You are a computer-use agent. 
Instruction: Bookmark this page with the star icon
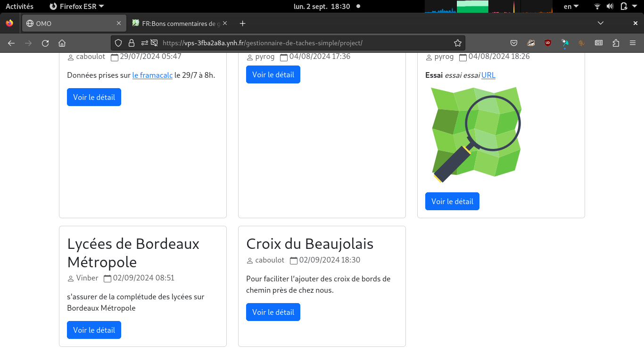457,43
